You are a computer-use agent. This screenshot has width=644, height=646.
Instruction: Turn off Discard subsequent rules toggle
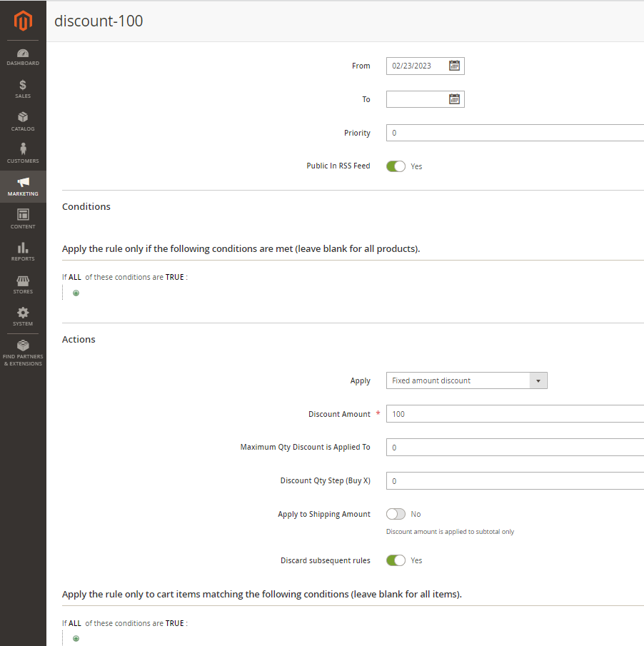coord(396,560)
